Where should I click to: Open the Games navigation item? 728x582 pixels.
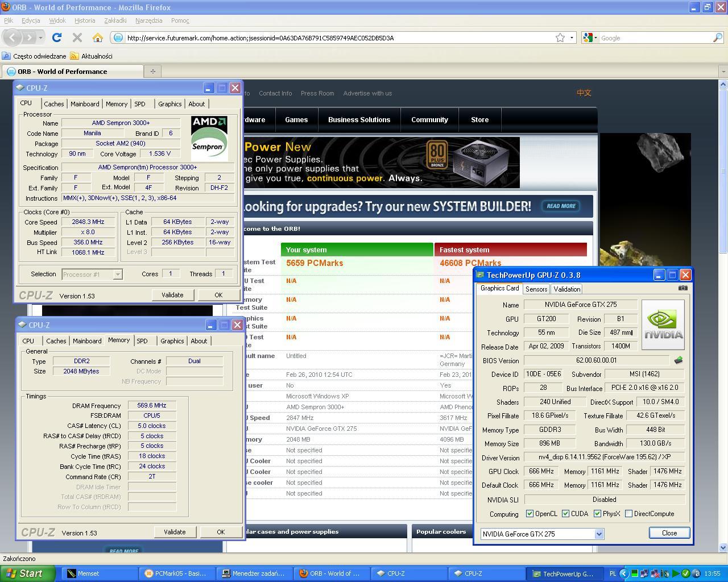tap(296, 120)
